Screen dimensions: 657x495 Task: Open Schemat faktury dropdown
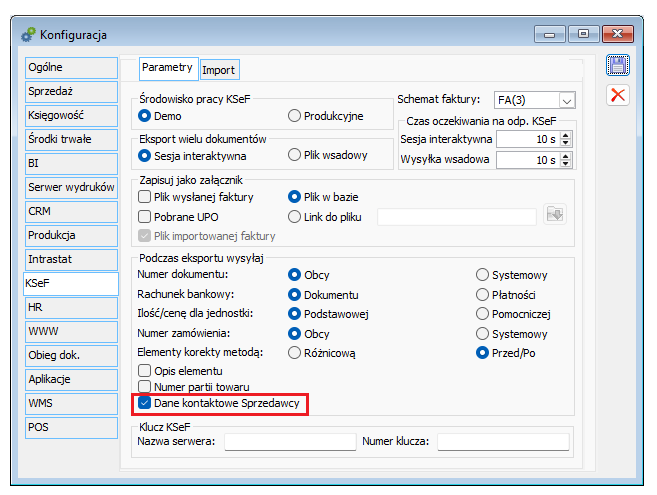coord(567,101)
